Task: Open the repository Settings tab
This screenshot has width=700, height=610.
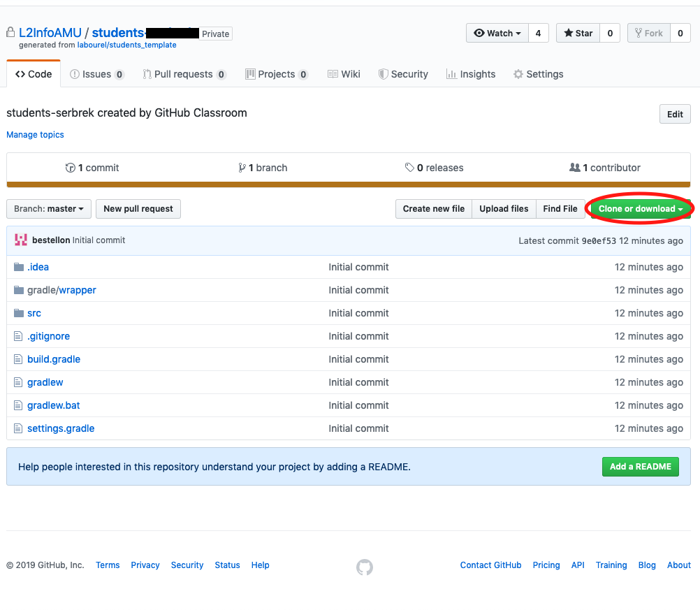Action: click(x=539, y=74)
